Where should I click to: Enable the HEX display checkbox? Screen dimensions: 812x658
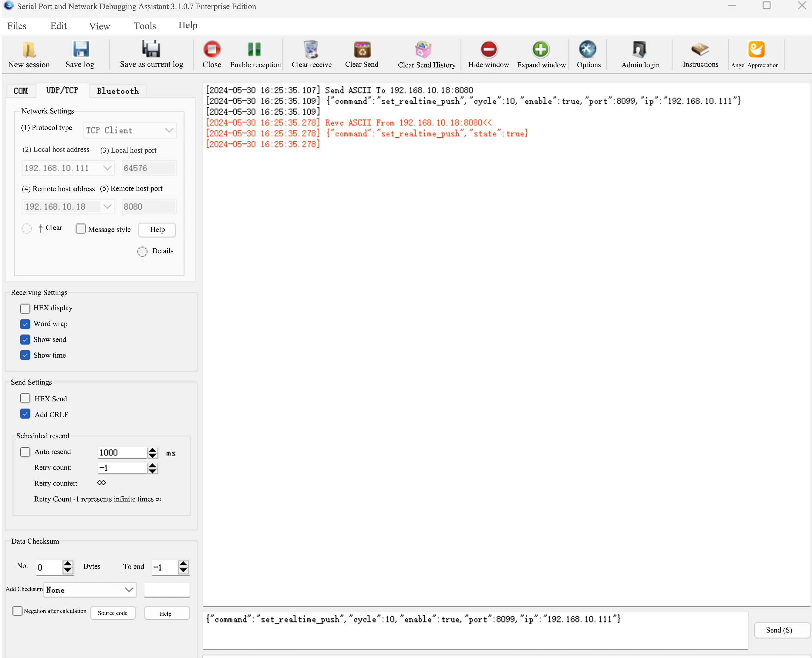tap(25, 308)
